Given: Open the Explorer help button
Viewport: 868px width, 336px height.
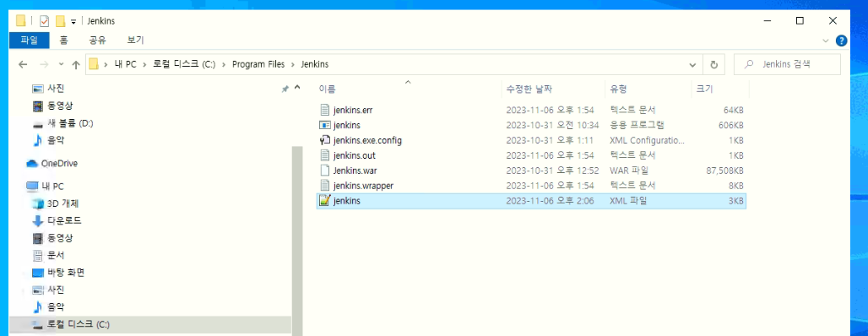Looking at the screenshot, I should [841, 41].
